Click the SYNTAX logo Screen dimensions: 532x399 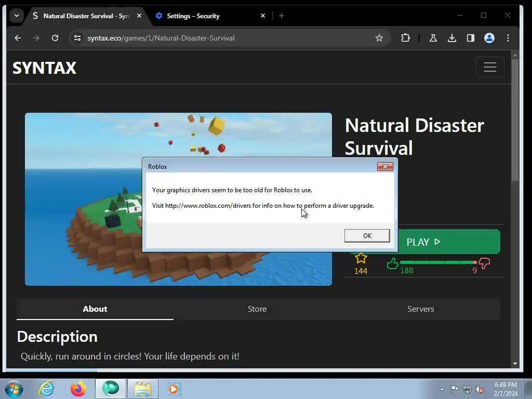[x=45, y=68]
